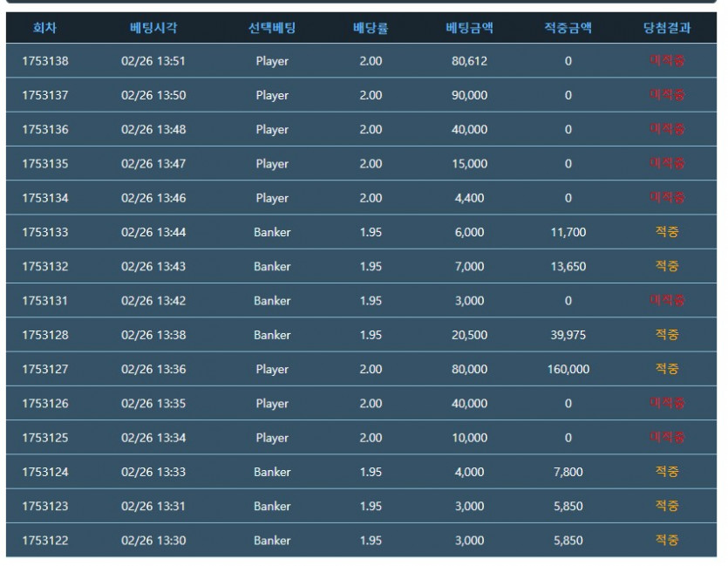Viewport: 728px width, 566px height.
Task: Click the 선택베팅 column header
Action: [x=272, y=28]
